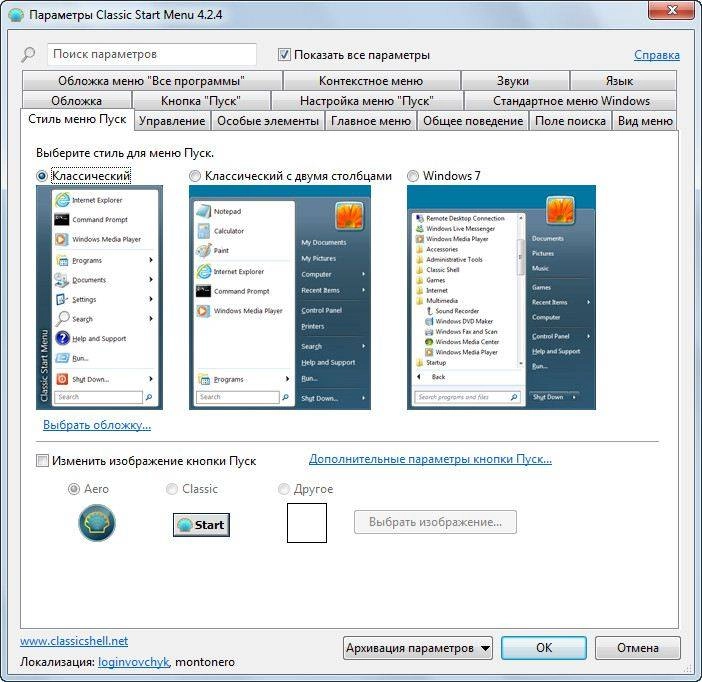Switch to the Особые элементы tab

(x=268, y=121)
